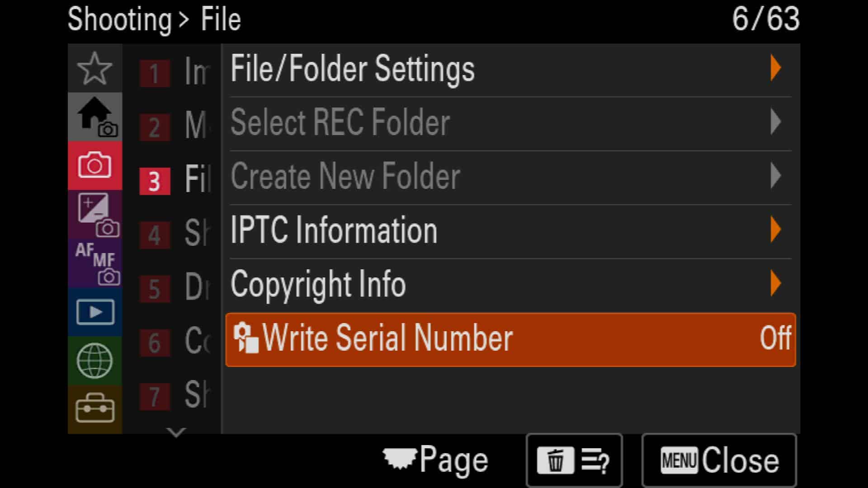Image resolution: width=868 pixels, height=488 pixels.
Task: Select the Main home camera tab
Action: [x=94, y=117]
